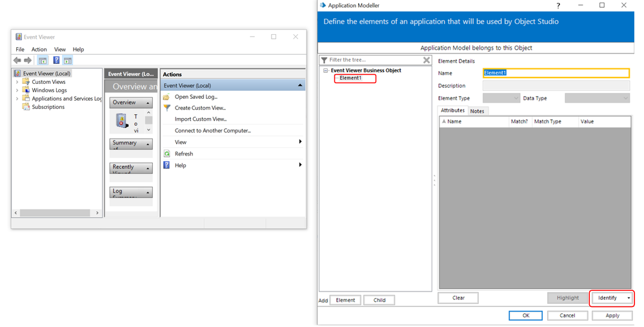Switch to the Attributes tab
Screen dimensions: 644x327
452,110
